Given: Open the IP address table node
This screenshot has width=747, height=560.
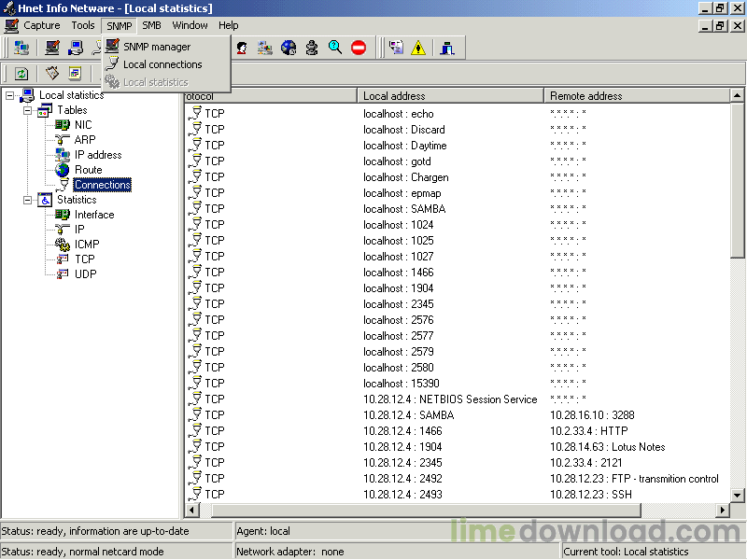Looking at the screenshot, I should 98,155.
